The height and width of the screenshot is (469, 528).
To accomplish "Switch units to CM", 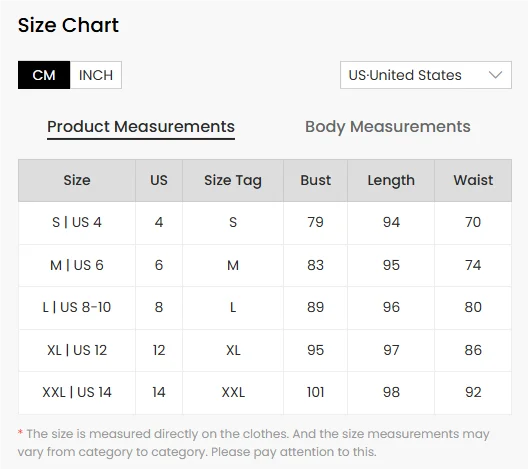I will [44, 75].
